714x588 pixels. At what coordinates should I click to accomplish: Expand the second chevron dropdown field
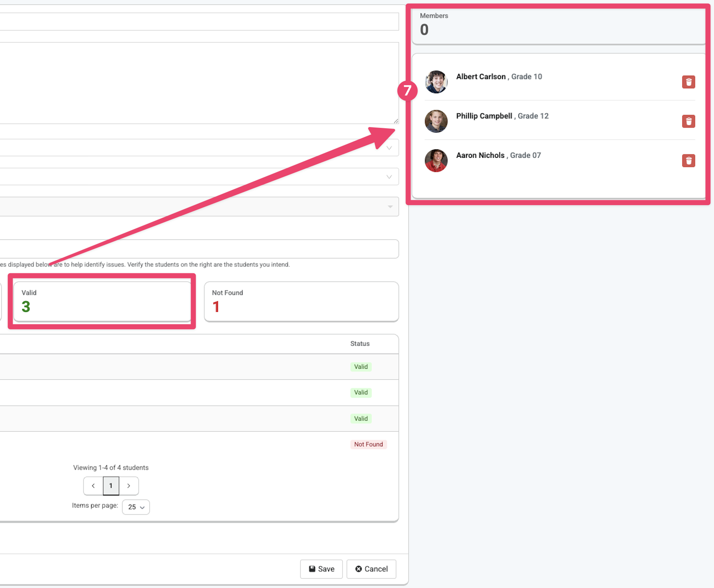pos(389,177)
